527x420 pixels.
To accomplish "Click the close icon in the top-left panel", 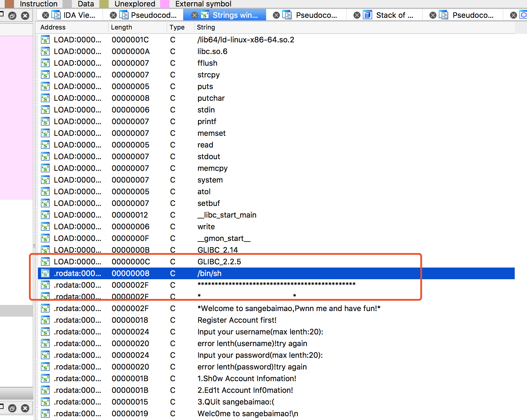I will click(x=25, y=15).
